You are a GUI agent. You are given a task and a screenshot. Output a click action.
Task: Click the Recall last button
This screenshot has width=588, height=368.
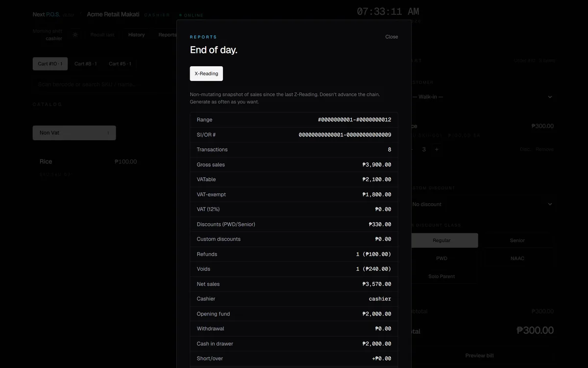click(102, 35)
